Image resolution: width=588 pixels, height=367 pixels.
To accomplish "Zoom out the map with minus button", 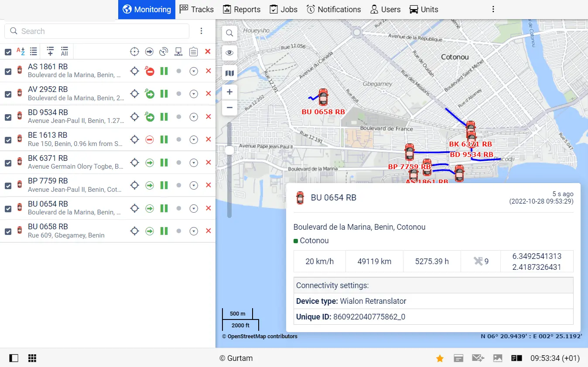I will [229, 108].
